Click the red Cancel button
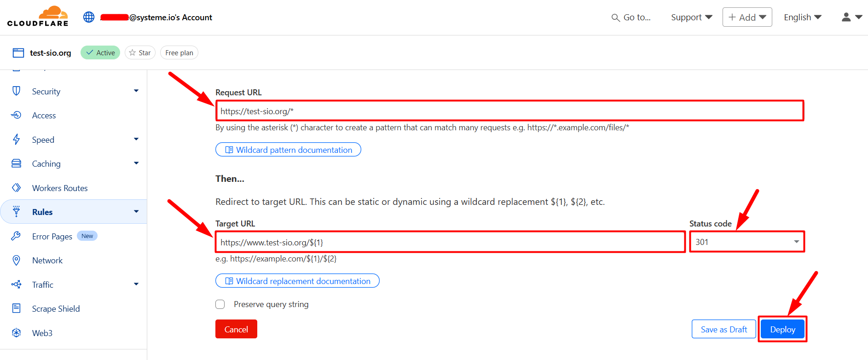The width and height of the screenshot is (868, 360). pyautogui.click(x=236, y=329)
